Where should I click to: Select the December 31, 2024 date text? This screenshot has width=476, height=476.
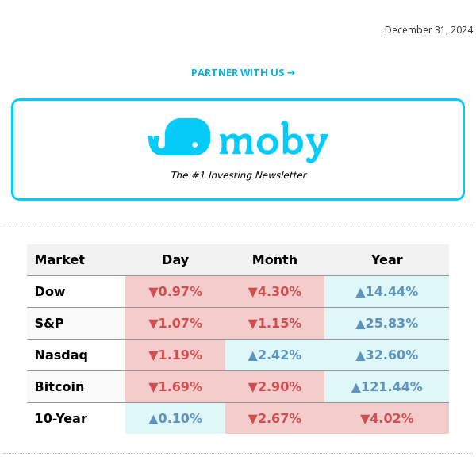428,30
